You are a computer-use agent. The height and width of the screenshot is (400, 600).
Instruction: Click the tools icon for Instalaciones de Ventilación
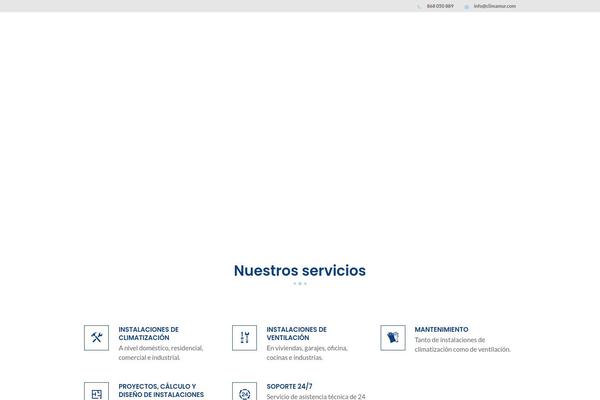click(245, 338)
